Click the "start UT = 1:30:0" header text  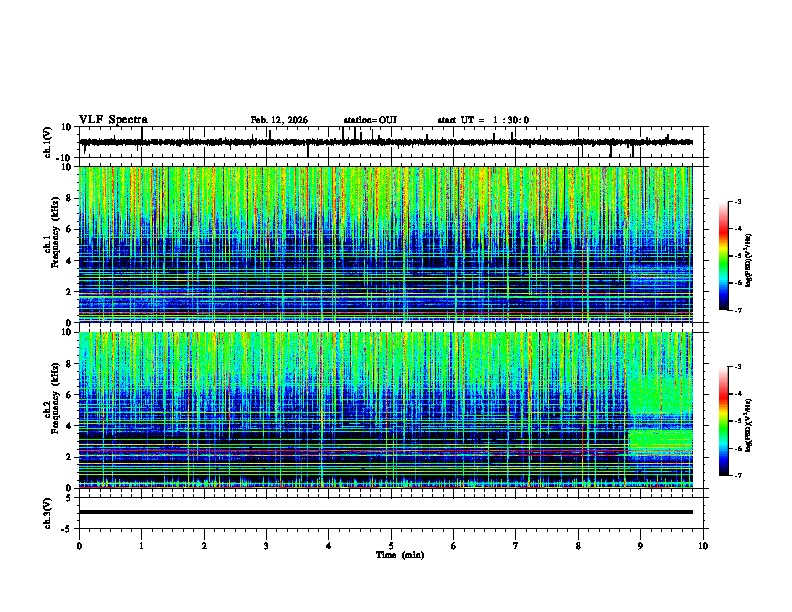[x=483, y=120]
